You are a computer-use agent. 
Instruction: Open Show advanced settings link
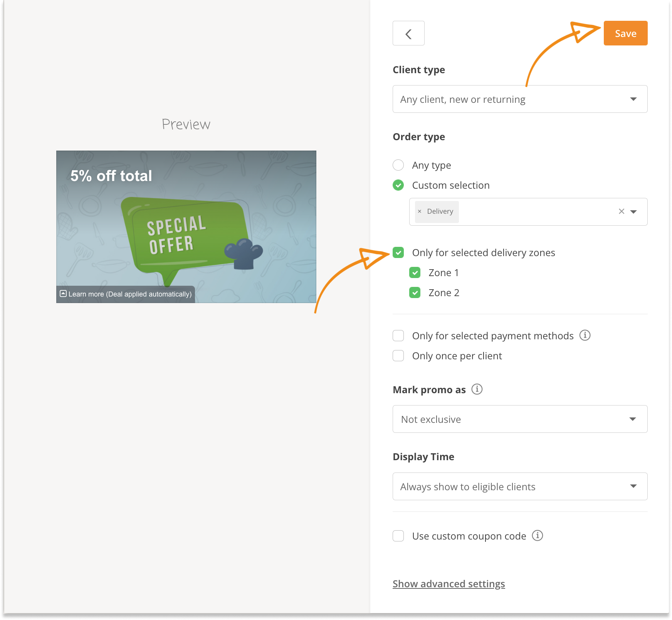[449, 584]
